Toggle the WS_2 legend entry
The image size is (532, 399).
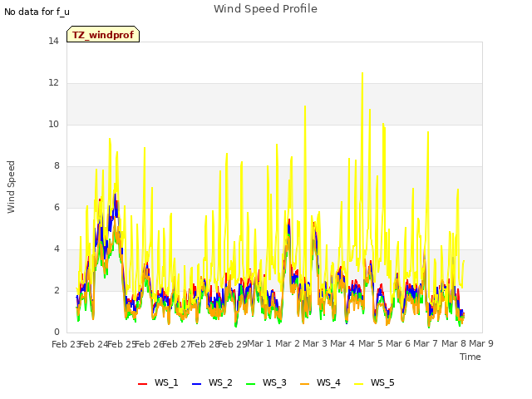212,382
